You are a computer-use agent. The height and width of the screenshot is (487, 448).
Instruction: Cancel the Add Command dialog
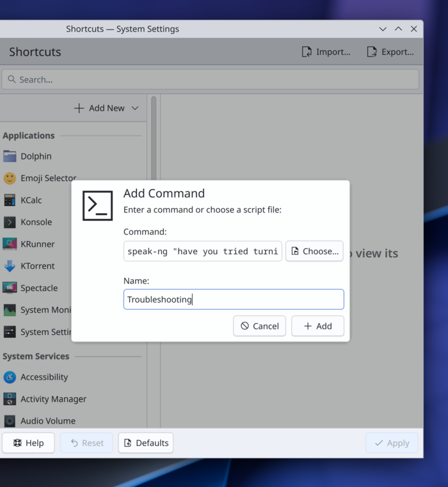(x=259, y=326)
